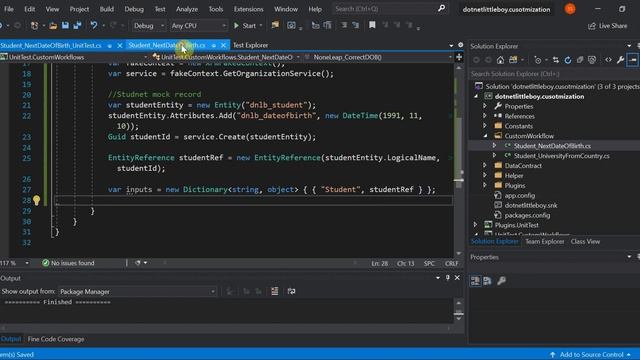Viewport: 640px width, 360px height.
Task: Click Add to Source Control in status bar
Action: 590,355
